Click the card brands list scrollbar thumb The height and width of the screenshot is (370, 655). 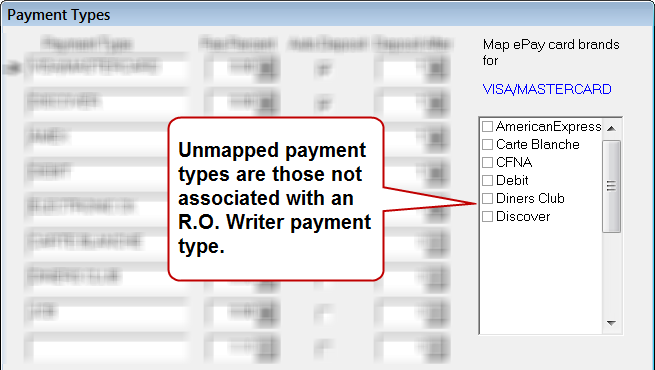[x=611, y=186]
